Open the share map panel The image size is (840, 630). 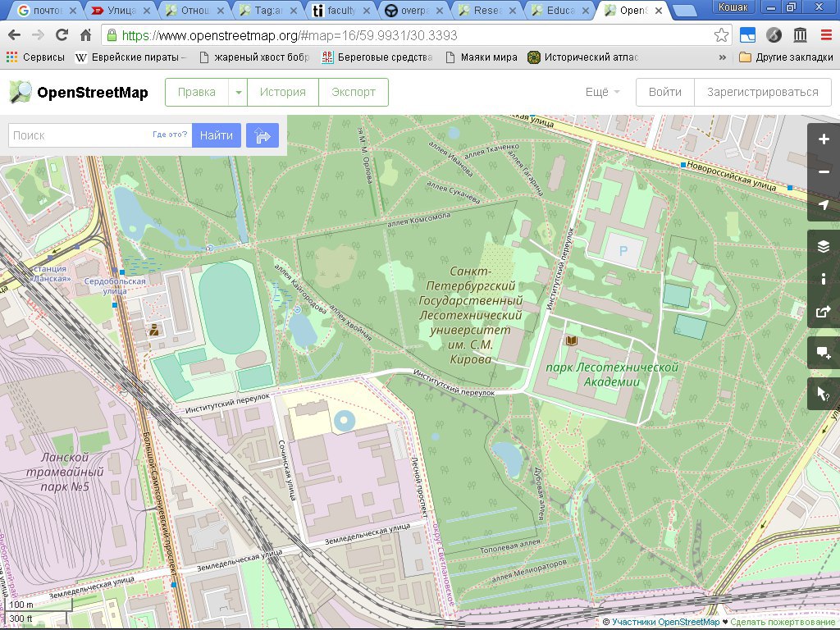(824, 312)
